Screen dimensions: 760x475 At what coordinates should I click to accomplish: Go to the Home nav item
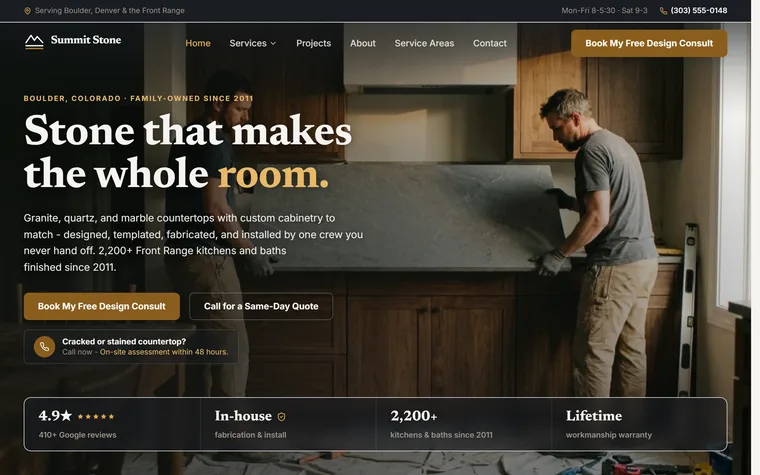(x=198, y=43)
